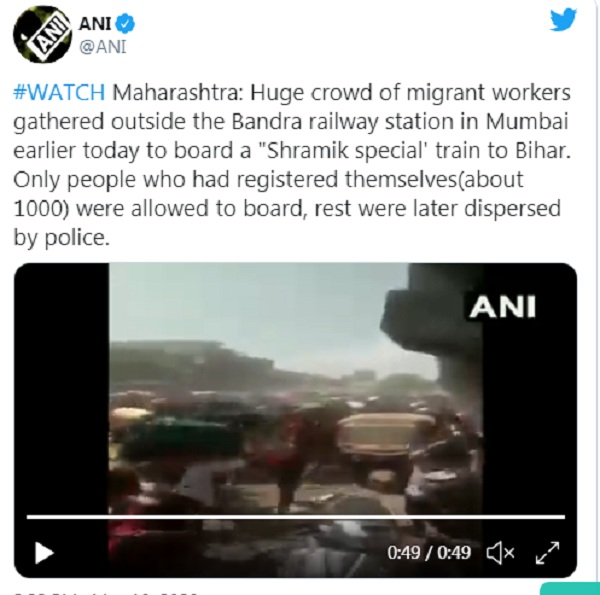Open the partially visible tweet timestamp
This screenshot has width=600, height=595.
pos(106,593)
